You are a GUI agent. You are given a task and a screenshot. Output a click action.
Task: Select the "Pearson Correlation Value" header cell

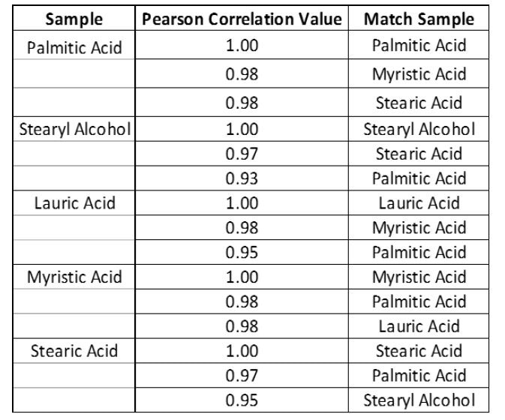click(242, 19)
